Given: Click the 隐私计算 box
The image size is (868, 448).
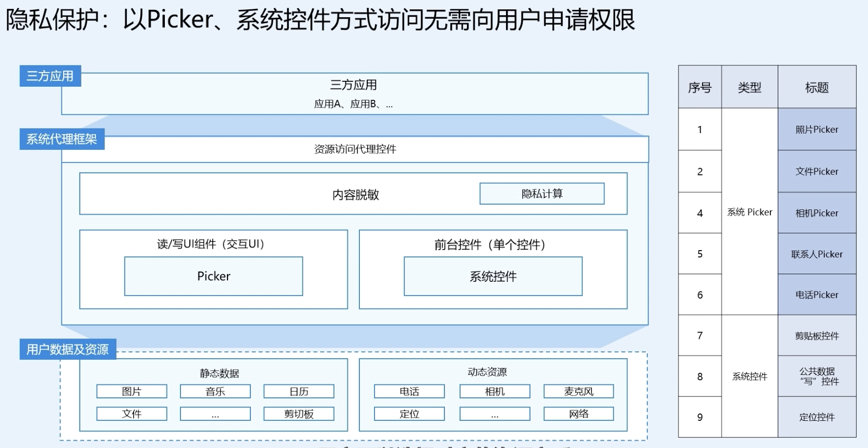Looking at the screenshot, I should [x=542, y=194].
